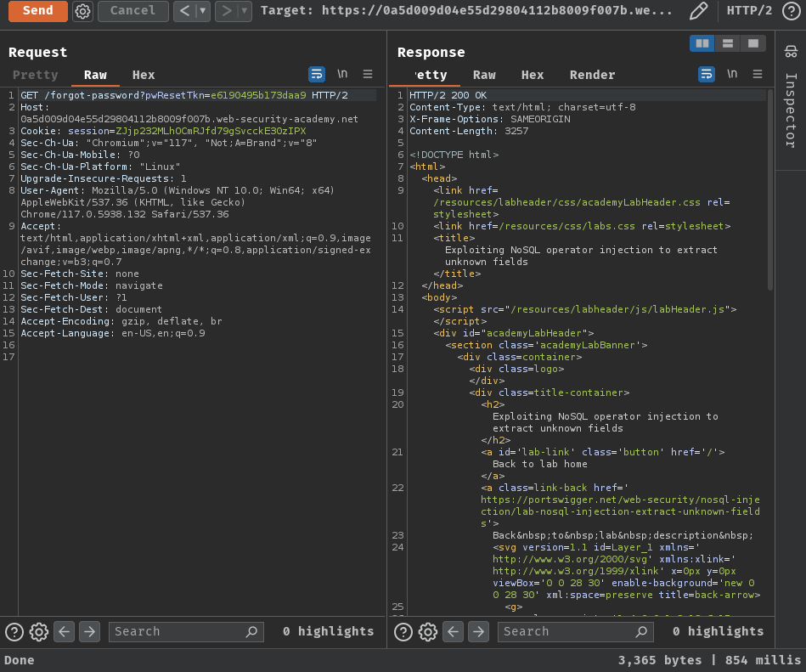Jump to next Response search match
The width and height of the screenshot is (806, 672).
point(478,632)
